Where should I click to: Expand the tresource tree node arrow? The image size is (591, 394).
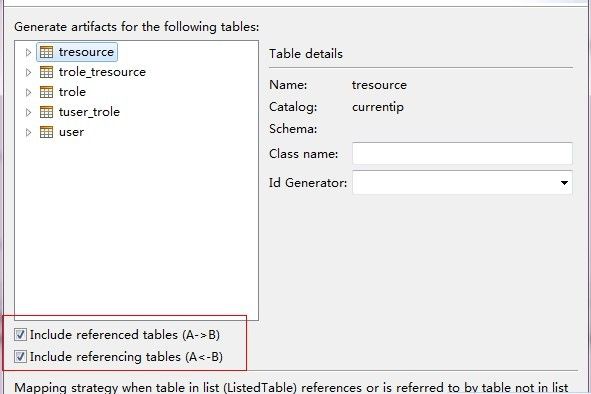[28, 52]
